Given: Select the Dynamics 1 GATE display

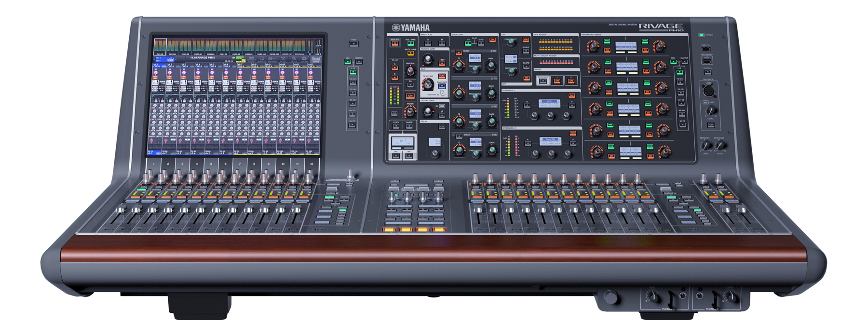Looking at the screenshot, I should tap(549, 104).
